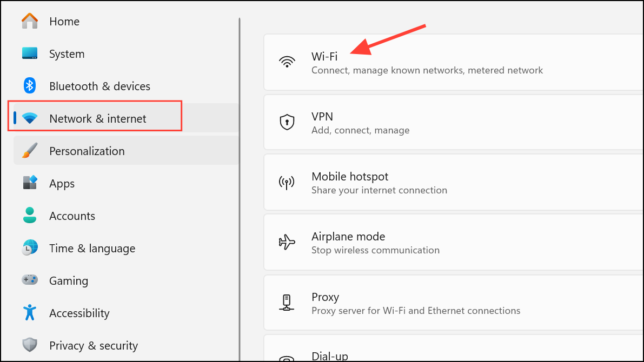Image resolution: width=644 pixels, height=362 pixels.
Task: Click the Airplane mode plane icon
Action: [x=287, y=242]
